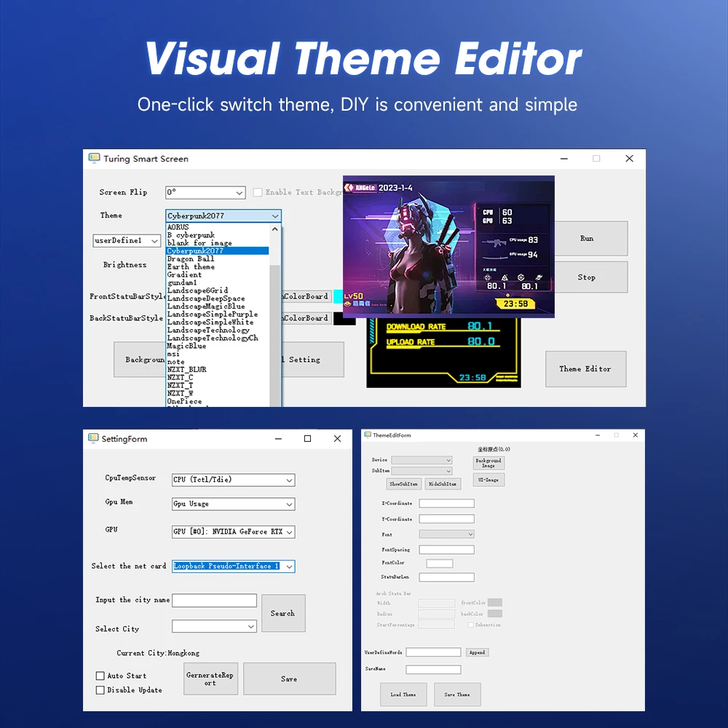Click the Run button
The width and height of the screenshot is (728, 728).
point(586,238)
